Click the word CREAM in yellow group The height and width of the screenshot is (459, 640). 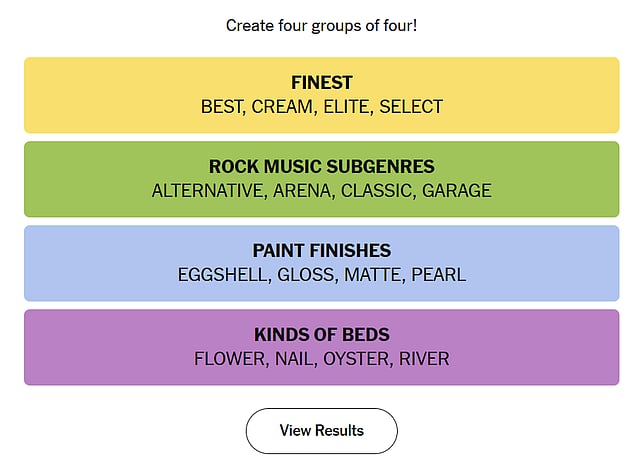pos(283,107)
